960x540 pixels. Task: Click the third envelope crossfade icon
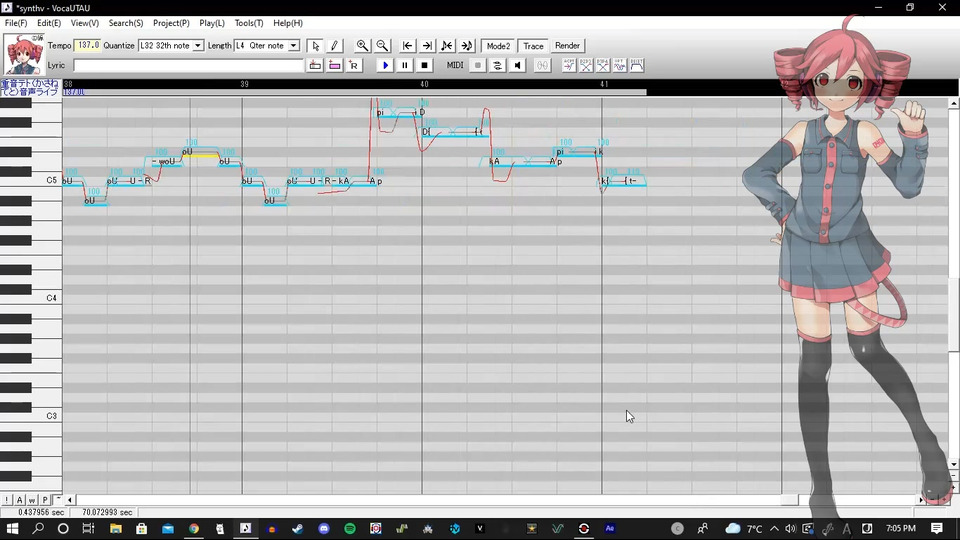coord(602,66)
